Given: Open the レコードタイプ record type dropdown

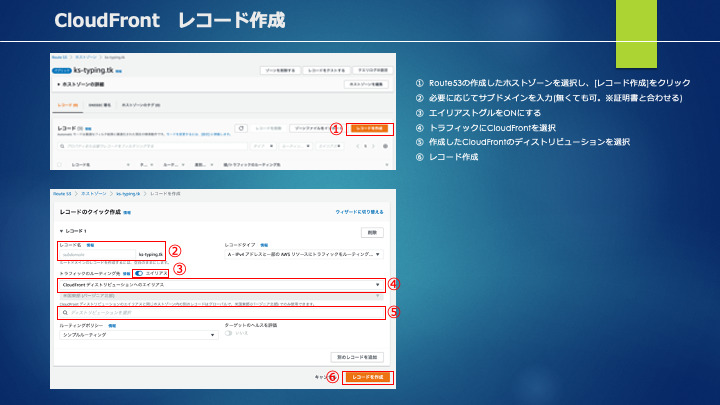Looking at the screenshot, I should [x=304, y=254].
